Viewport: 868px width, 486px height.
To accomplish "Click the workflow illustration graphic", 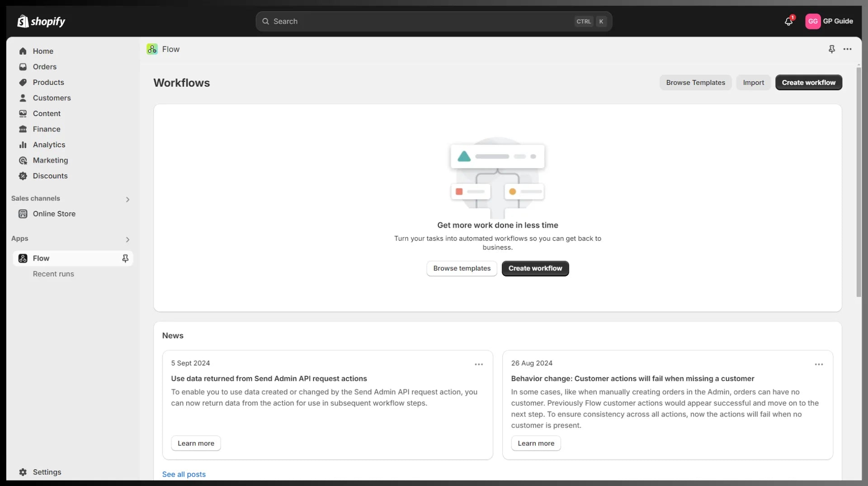I will tap(497, 178).
